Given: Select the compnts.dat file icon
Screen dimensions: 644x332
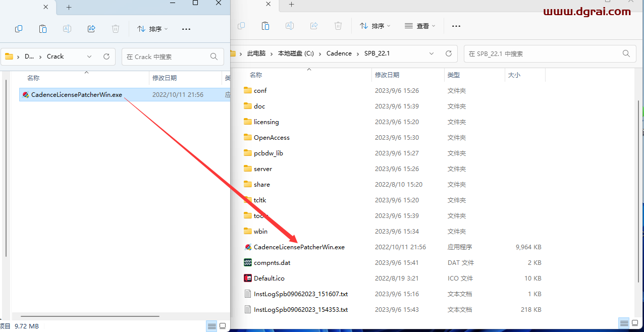Looking at the screenshot, I should click(248, 262).
